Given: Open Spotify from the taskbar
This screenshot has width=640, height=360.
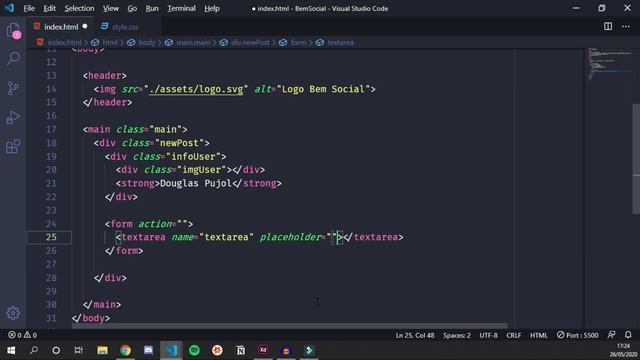Looking at the screenshot, I should pyautogui.click(x=194, y=350).
